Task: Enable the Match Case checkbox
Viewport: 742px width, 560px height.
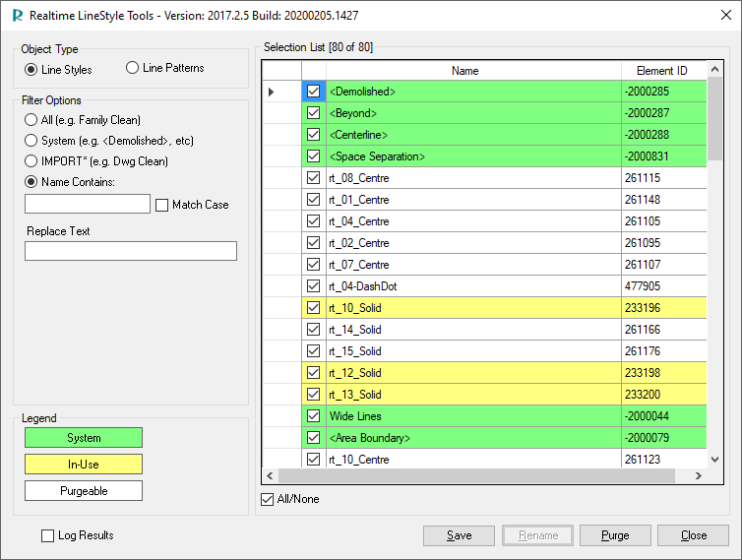Action: coord(161,205)
